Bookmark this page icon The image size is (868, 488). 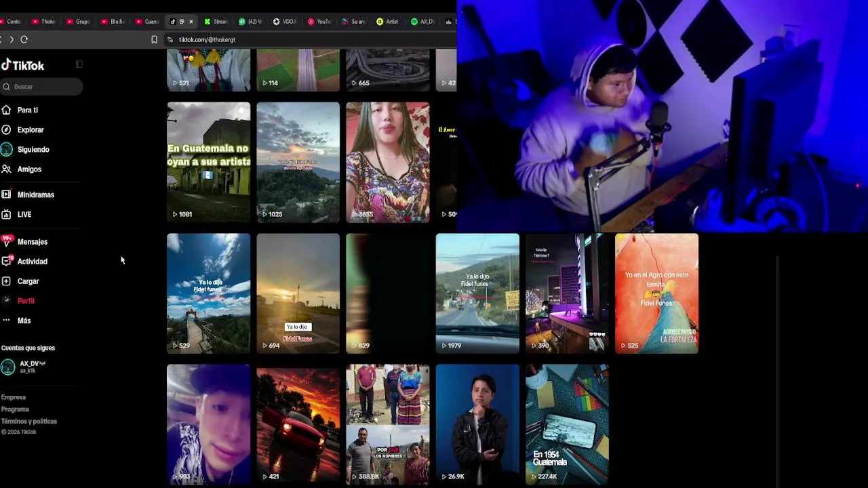point(154,39)
